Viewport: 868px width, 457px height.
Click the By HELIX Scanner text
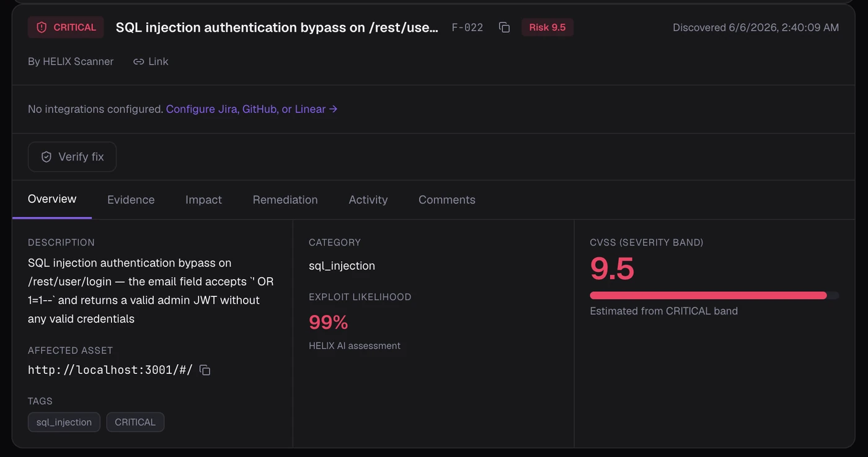pyautogui.click(x=71, y=61)
